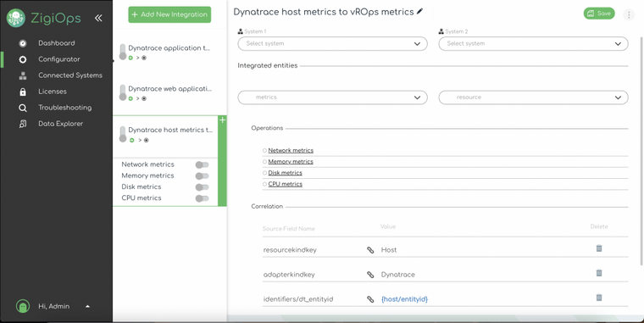The image size is (644, 323).
Task: Click the System 1 label icon
Action: click(241, 31)
